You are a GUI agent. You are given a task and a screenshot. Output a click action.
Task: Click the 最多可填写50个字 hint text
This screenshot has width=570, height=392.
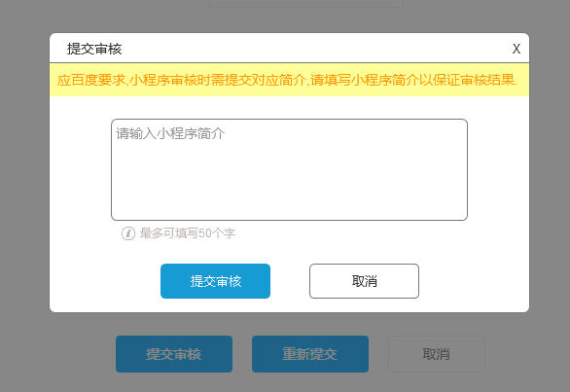coord(188,233)
